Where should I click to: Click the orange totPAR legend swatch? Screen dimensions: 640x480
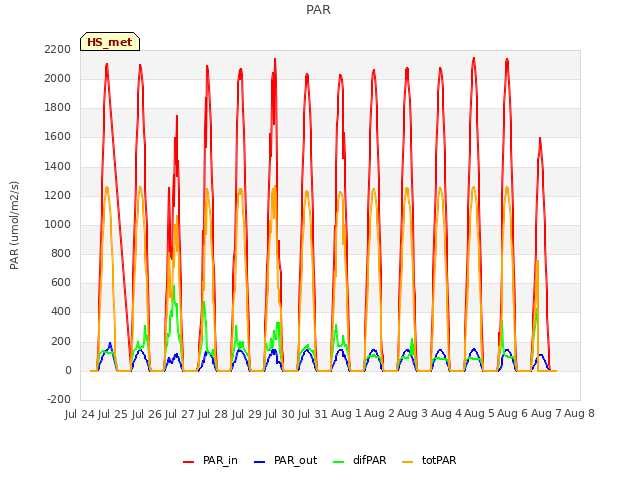tap(407, 462)
